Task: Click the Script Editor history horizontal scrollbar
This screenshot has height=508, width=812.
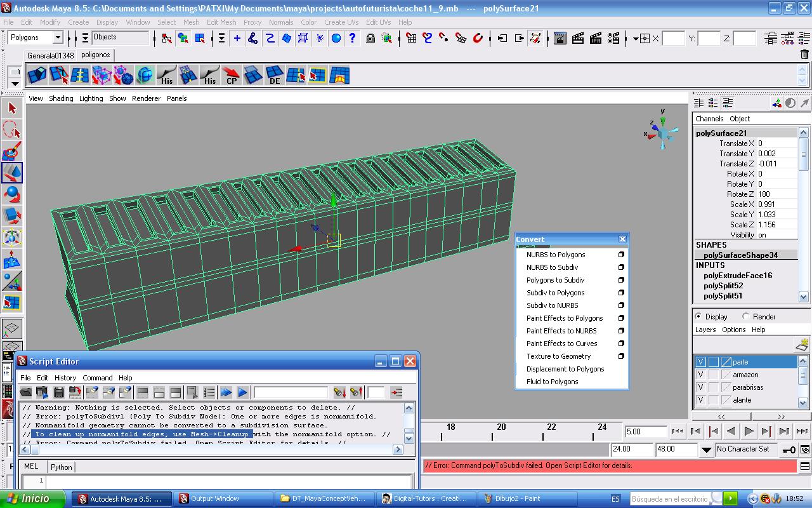Action: [x=212, y=450]
